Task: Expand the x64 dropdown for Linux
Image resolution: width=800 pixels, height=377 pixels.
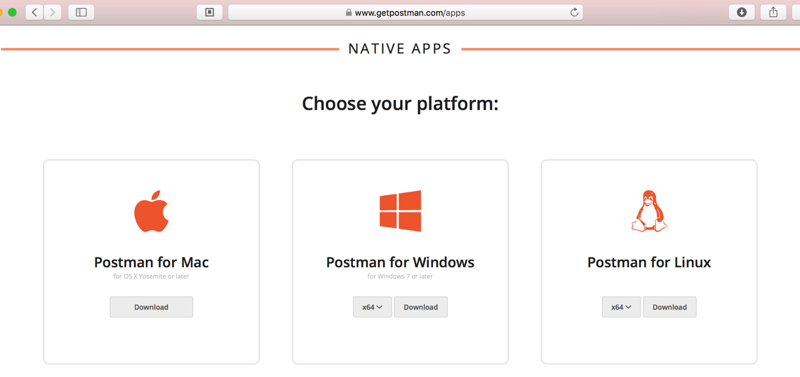Action: 621,307
